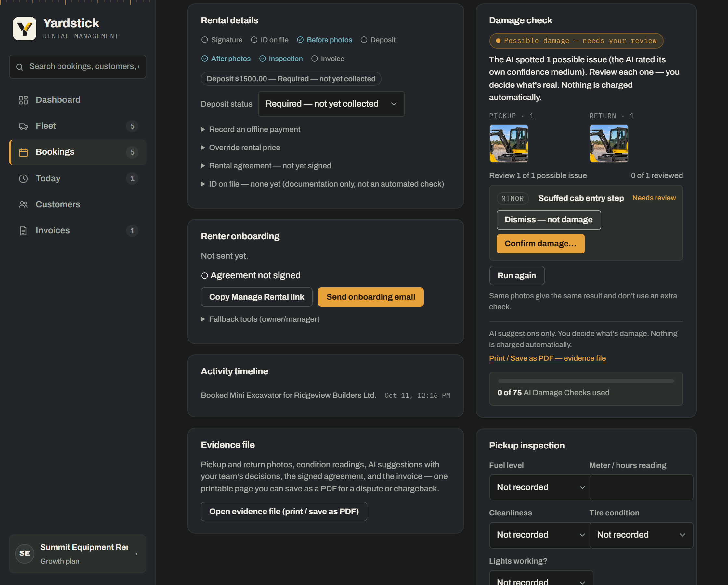Toggle the Agreement not signed circle
The image size is (728, 585).
coord(205,276)
